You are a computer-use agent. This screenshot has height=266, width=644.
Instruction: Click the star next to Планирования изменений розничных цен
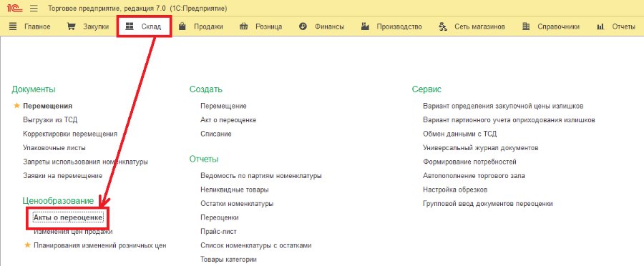pyautogui.click(x=27, y=245)
